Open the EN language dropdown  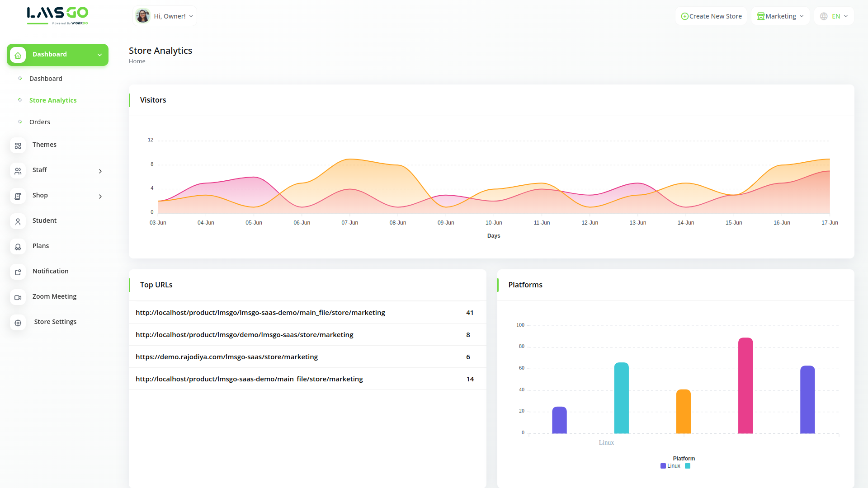click(x=834, y=16)
